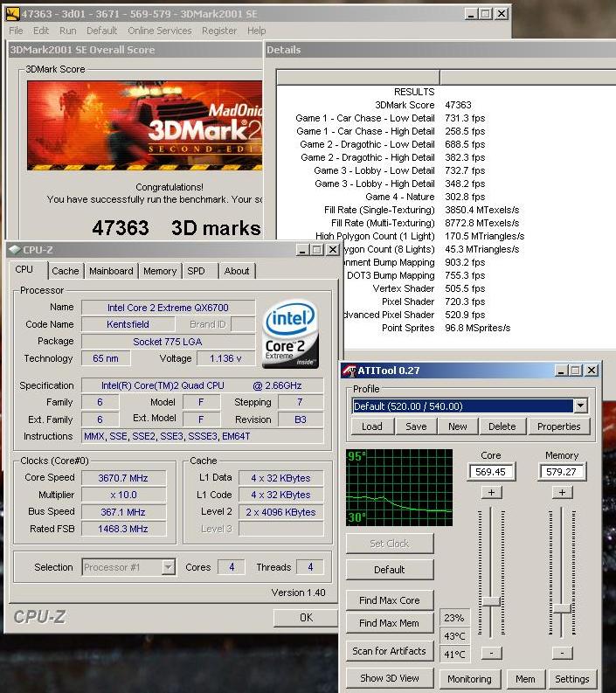This screenshot has height=693, width=616.
Task: Switch to the About tab in CPU-Z
Action: (237, 271)
